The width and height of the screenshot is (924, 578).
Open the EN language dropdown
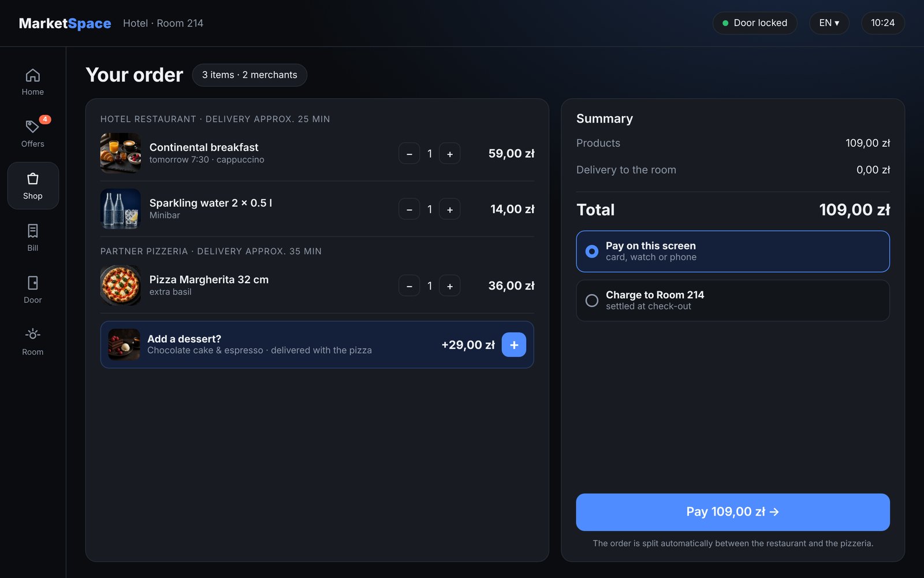click(829, 23)
